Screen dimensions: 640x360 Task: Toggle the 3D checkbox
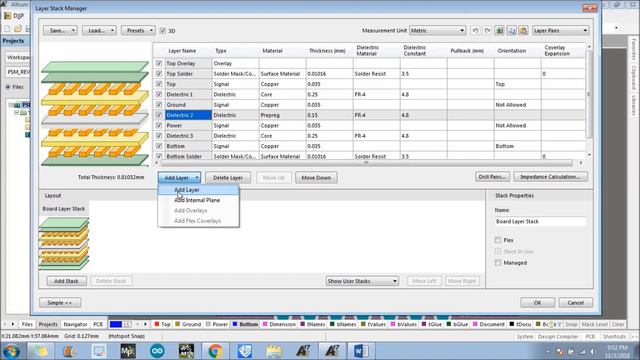(163, 31)
